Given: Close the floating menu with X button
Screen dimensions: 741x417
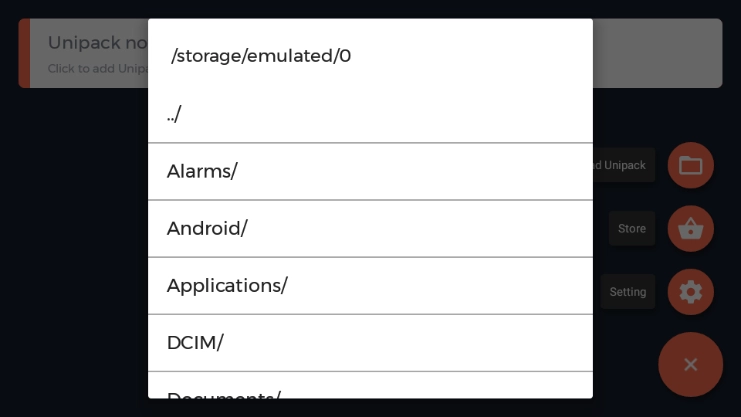Looking at the screenshot, I should click(x=690, y=364).
